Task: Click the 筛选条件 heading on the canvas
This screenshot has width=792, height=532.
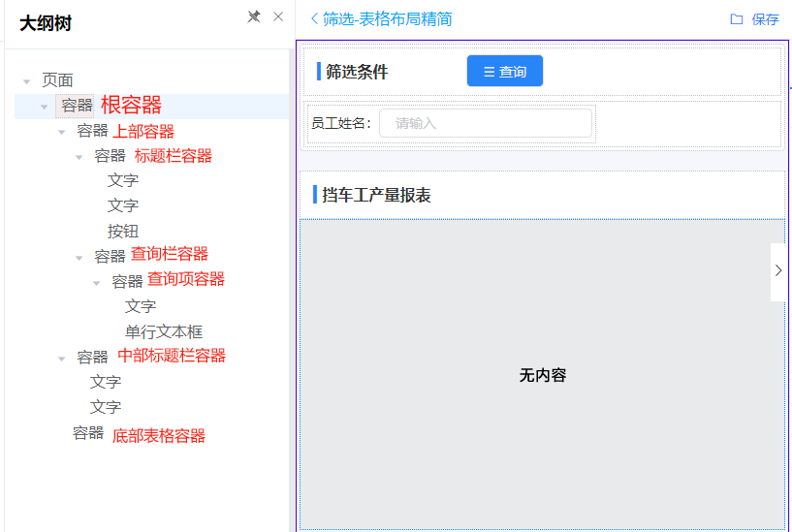Action: [357, 72]
